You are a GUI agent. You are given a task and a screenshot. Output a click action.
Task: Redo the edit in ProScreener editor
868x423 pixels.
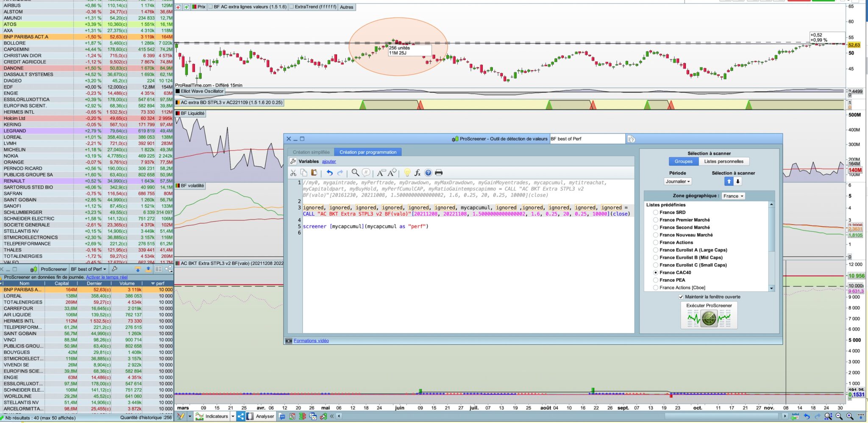click(x=340, y=173)
